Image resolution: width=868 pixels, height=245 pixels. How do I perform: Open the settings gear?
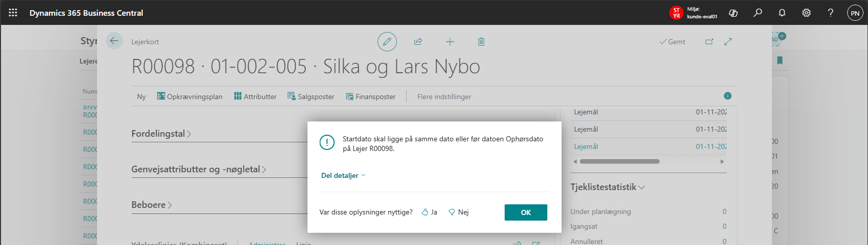(x=807, y=13)
